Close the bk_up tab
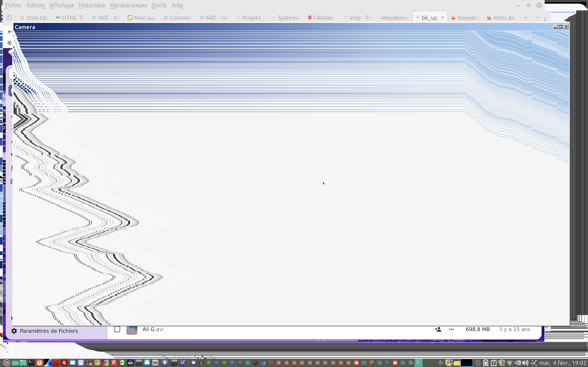The image size is (588, 367). point(443,18)
